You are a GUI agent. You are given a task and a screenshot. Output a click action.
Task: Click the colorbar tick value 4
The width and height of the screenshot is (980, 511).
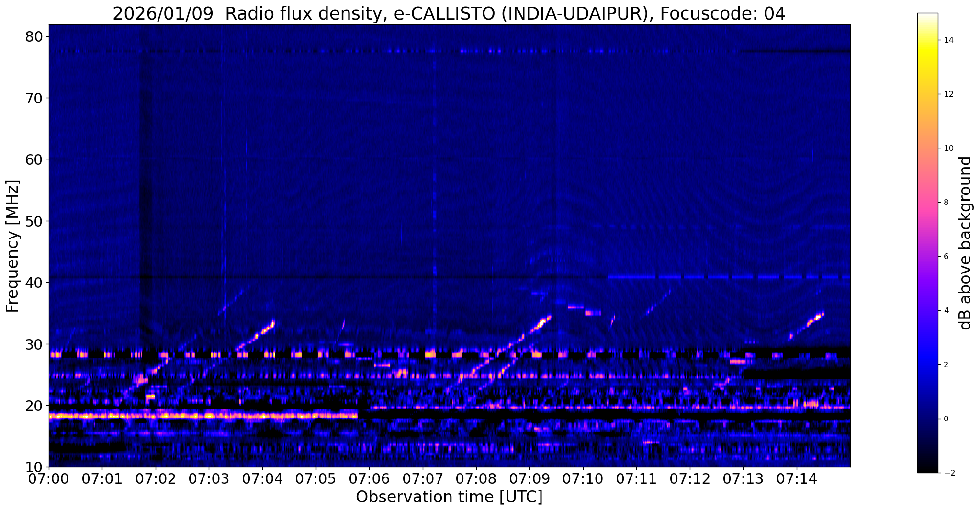pos(945,310)
